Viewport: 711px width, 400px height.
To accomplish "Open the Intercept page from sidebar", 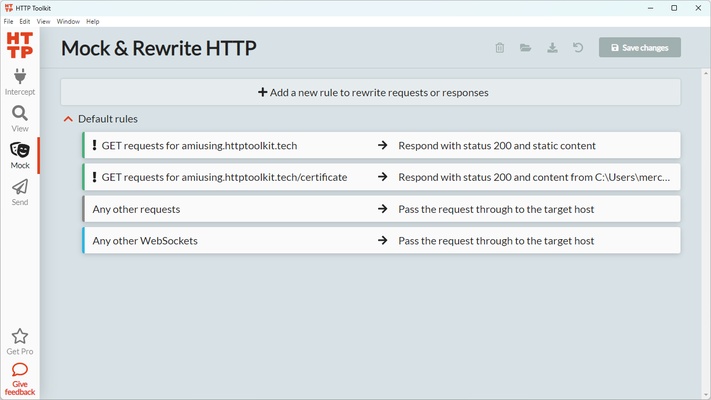I will [19, 82].
